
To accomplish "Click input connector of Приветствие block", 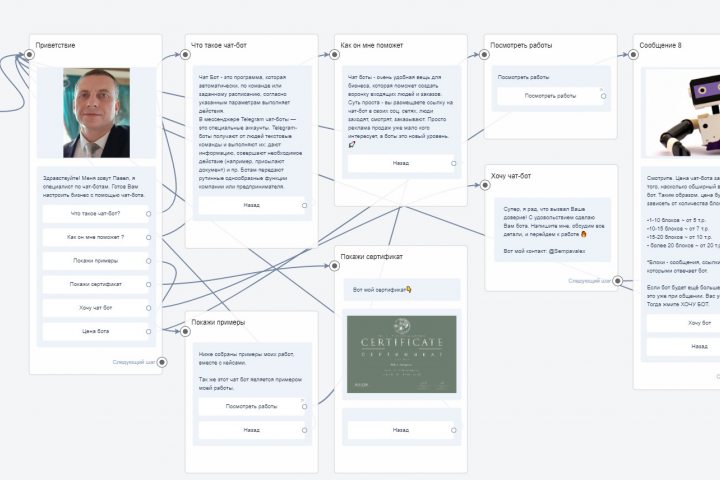I will [29, 55].
